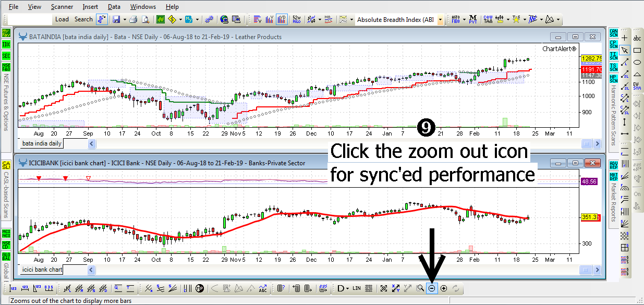Click the zoom in plus icon
Viewport: 644px width, 305px height.
pos(444,288)
